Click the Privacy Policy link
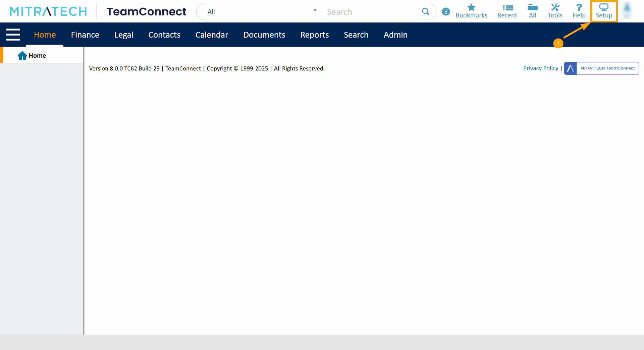 click(x=541, y=68)
